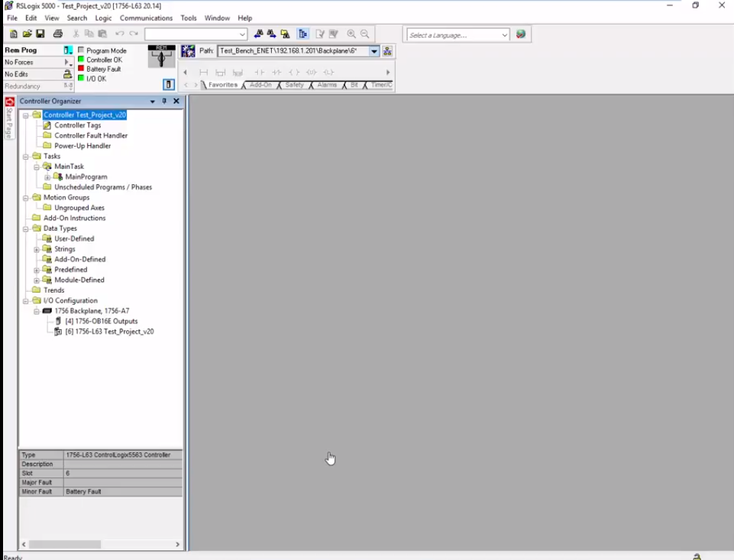Click the Create New File icon

tap(14, 34)
